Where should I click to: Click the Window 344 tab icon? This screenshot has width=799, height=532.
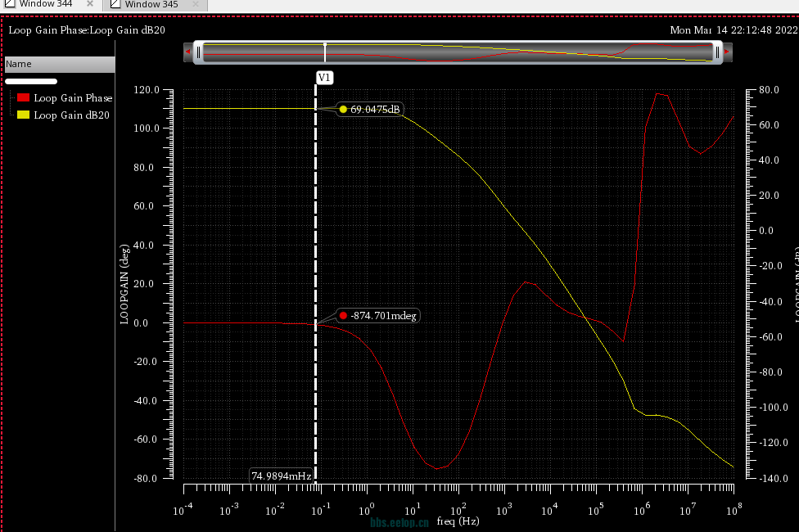(x=10, y=3)
